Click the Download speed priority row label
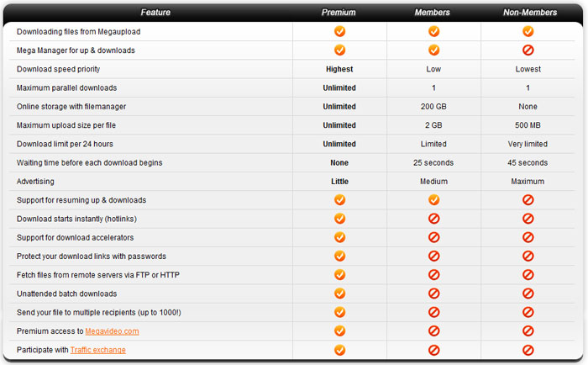Image resolution: width=588 pixels, height=365 pixels. coord(58,69)
